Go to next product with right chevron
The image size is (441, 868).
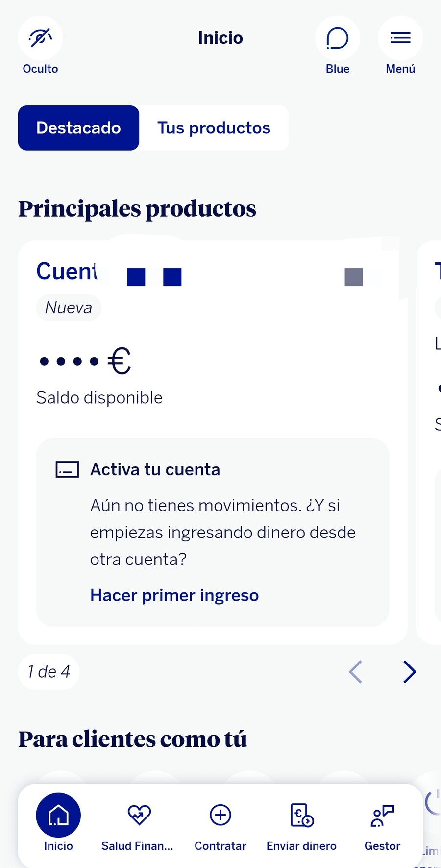pyautogui.click(x=410, y=672)
